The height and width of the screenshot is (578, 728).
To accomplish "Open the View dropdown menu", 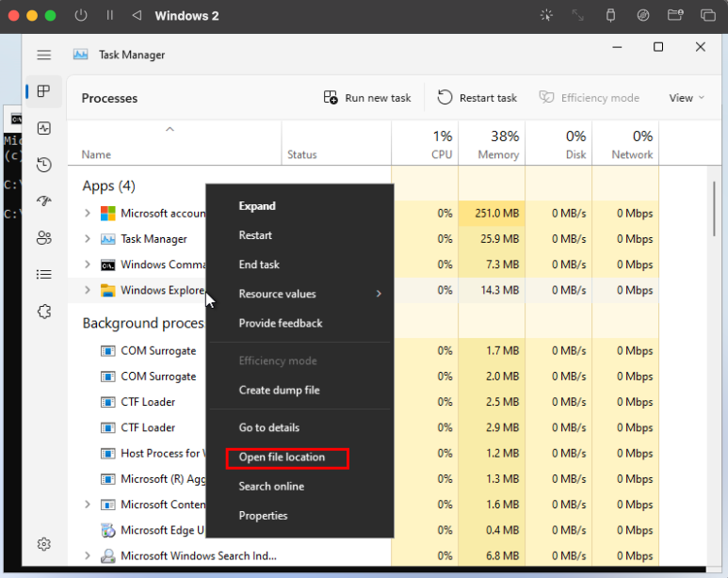I will pyautogui.click(x=687, y=98).
